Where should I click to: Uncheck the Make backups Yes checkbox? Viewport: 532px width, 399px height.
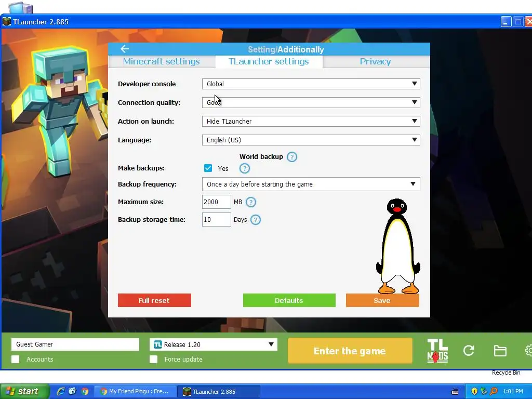click(208, 168)
